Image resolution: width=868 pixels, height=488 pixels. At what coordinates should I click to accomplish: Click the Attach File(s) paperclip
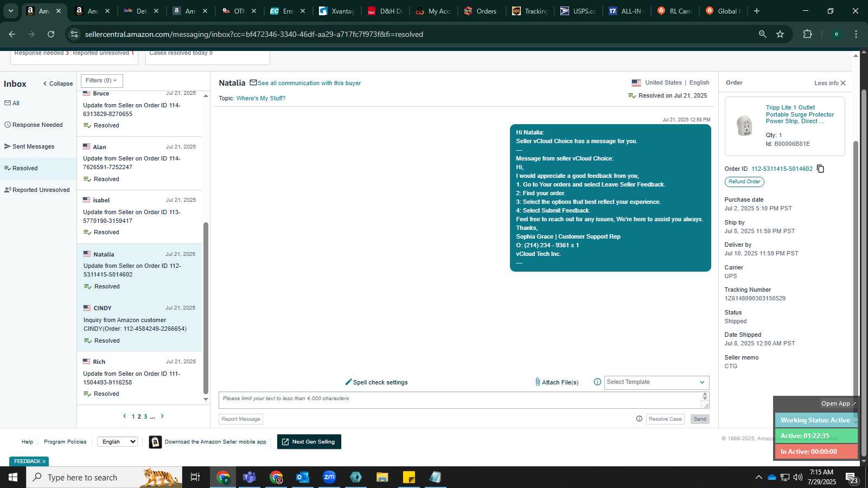click(538, 382)
